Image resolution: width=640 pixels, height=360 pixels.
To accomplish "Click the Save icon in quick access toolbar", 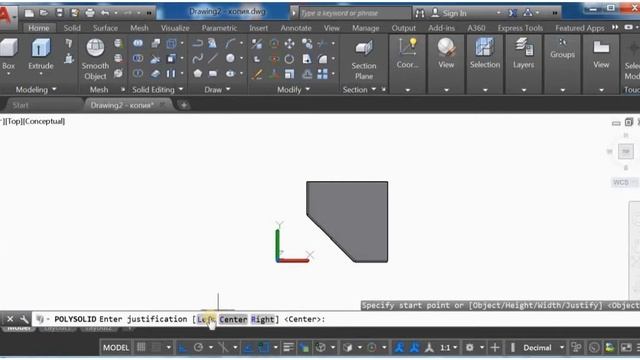I will click(x=60, y=13).
